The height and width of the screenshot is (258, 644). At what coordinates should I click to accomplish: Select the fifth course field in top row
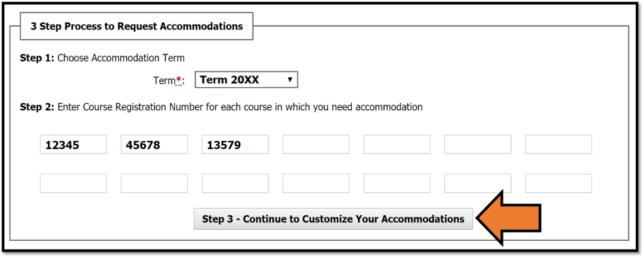click(x=397, y=145)
